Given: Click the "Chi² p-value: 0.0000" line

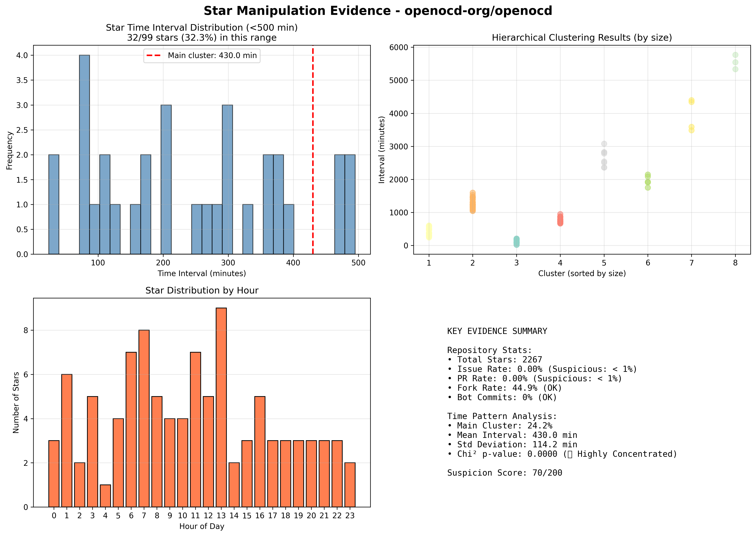Looking at the screenshot, I should coord(562,454).
